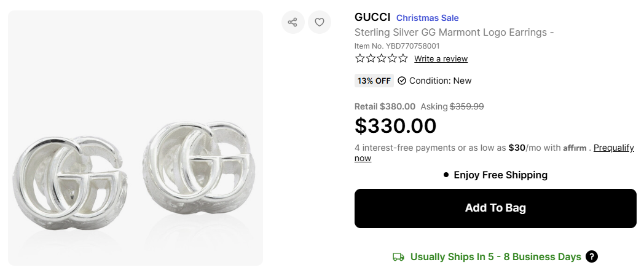The image size is (644, 278).
Task: Click the fourth rating star
Action: (x=392, y=58)
